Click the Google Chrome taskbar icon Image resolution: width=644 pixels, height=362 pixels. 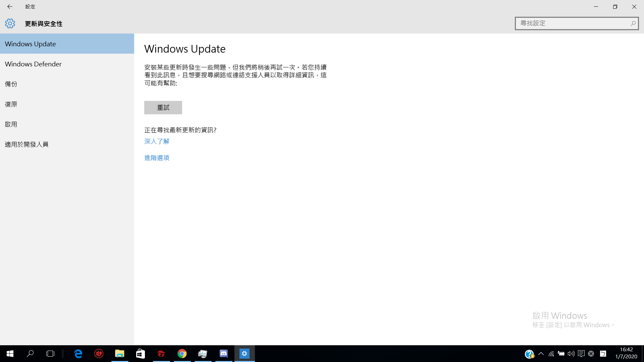tap(182, 354)
